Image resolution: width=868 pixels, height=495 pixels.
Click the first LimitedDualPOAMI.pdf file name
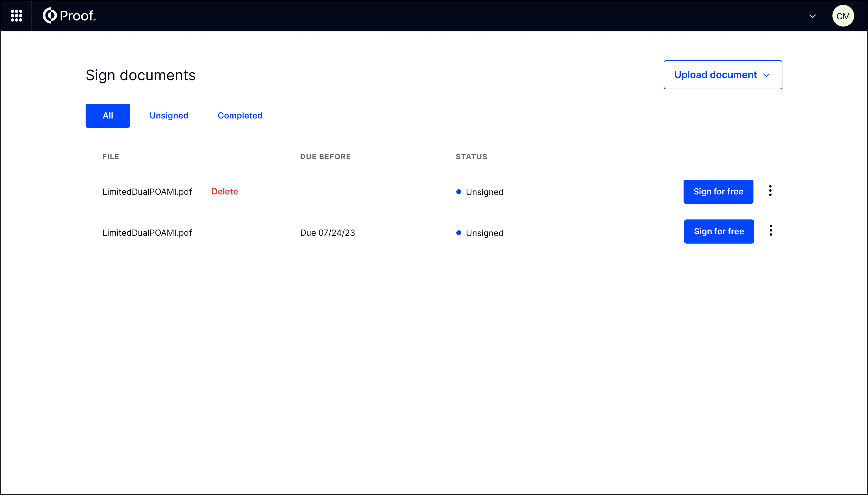click(x=147, y=192)
